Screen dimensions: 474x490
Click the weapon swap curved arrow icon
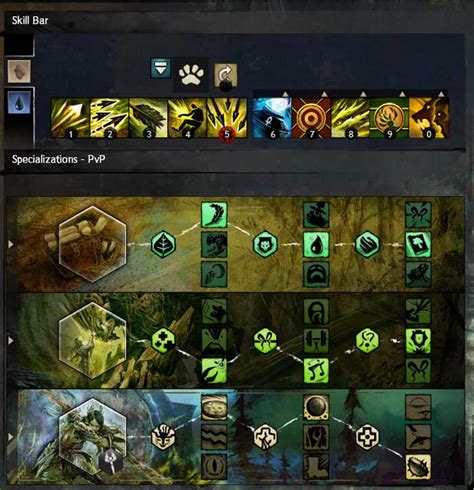coord(226,75)
